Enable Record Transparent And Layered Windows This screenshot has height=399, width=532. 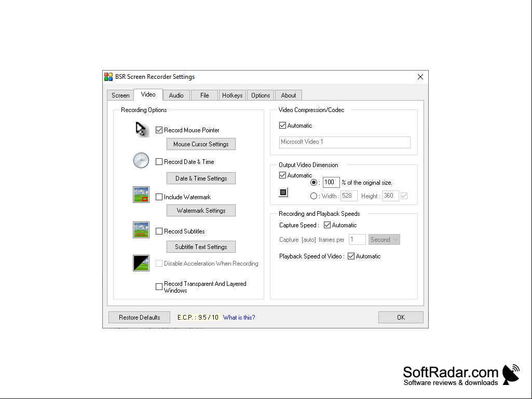[x=159, y=287]
